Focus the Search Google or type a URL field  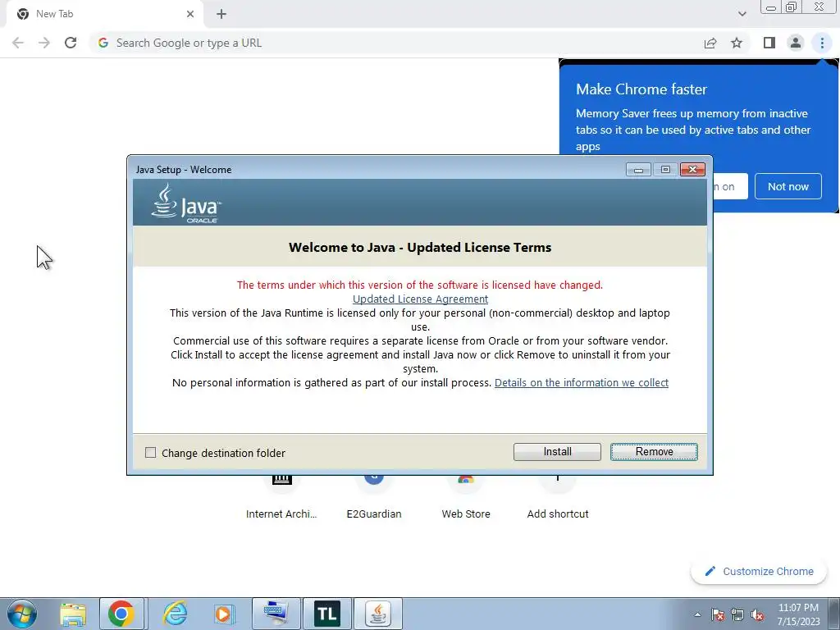(x=396, y=43)
